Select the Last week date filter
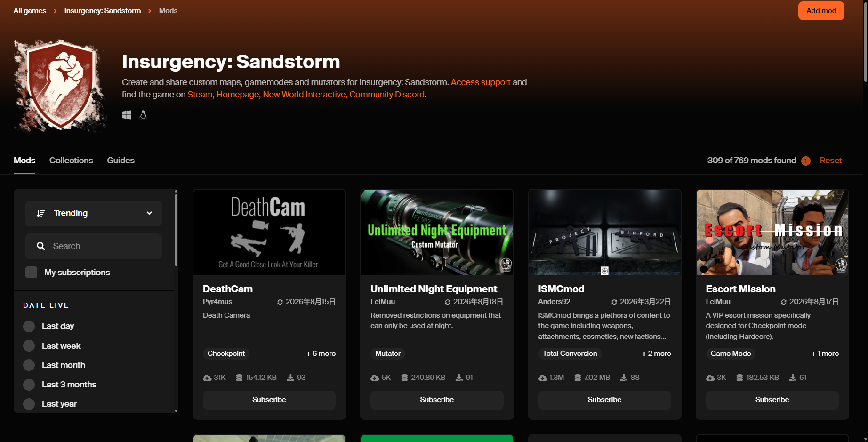This screenshot has height=442, width=868. [x=29, y=346]
